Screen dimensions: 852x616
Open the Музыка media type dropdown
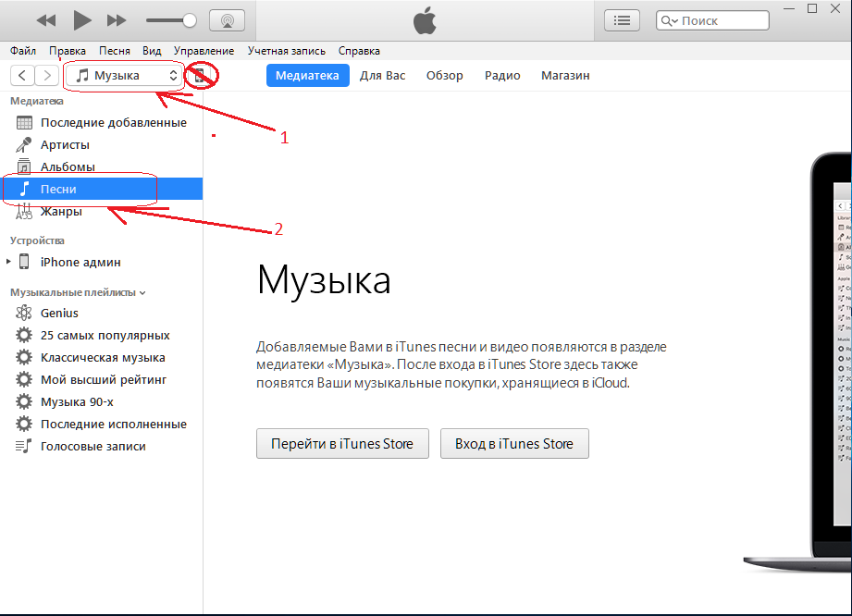(x=123, y=75)
